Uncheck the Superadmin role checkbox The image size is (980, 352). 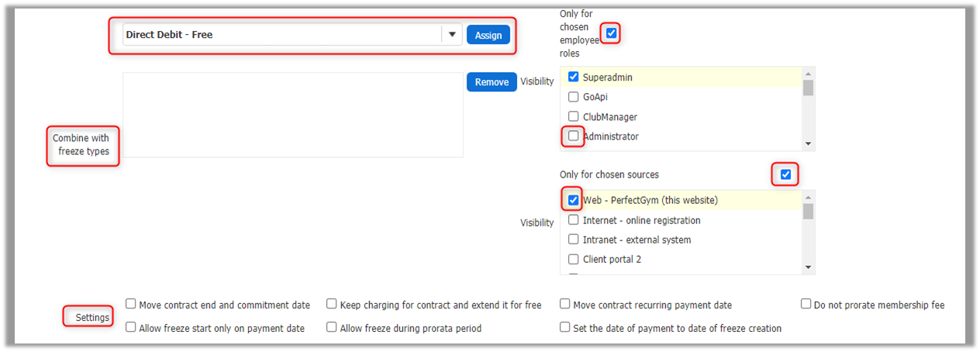coord(574,77)
